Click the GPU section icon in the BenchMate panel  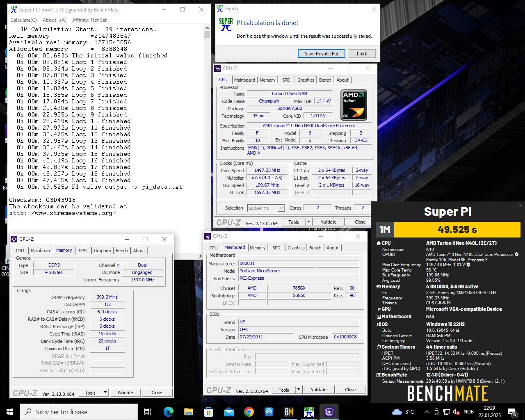379,309
